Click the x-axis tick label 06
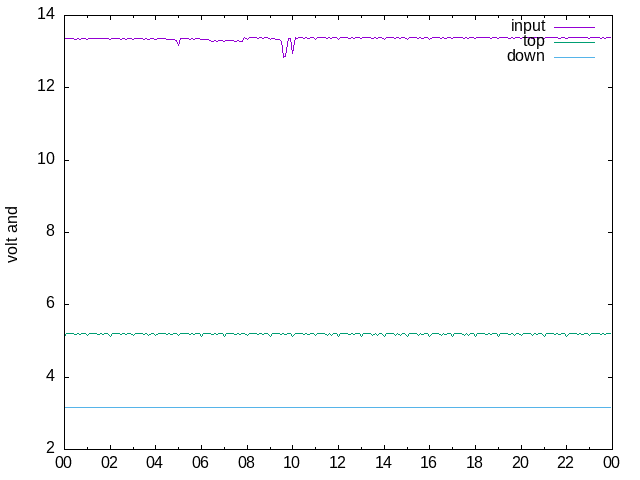This screenshot has width=640, height=480. (x=200, y=463)
